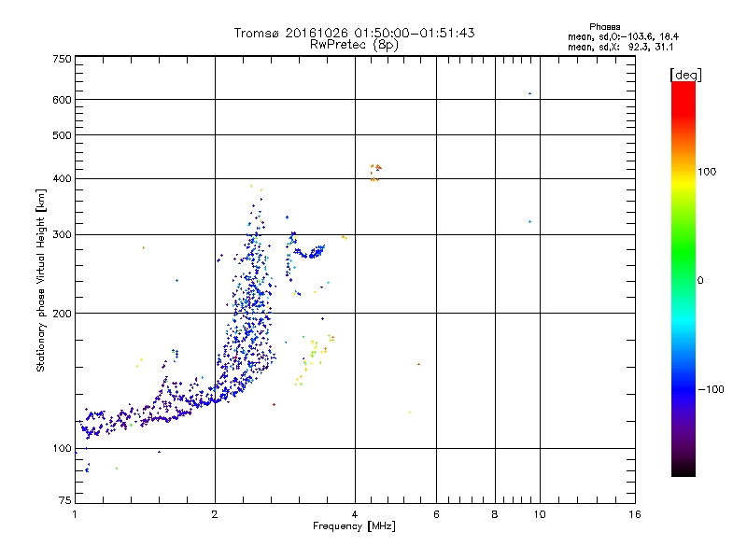Click the '16' frequency tick label
Image resolution: width=747 pixels, height=560 pixels.
click(635, 514)
